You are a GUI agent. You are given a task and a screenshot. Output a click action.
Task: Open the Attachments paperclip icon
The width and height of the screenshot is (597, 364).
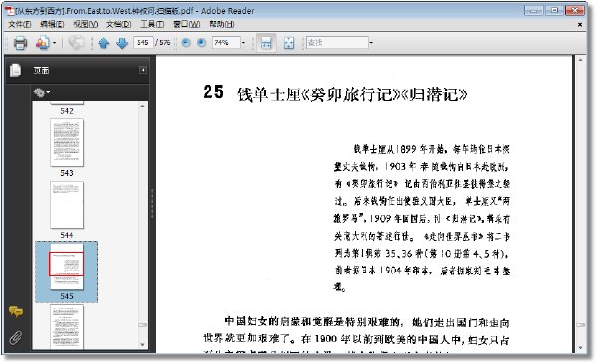point(16,338)
